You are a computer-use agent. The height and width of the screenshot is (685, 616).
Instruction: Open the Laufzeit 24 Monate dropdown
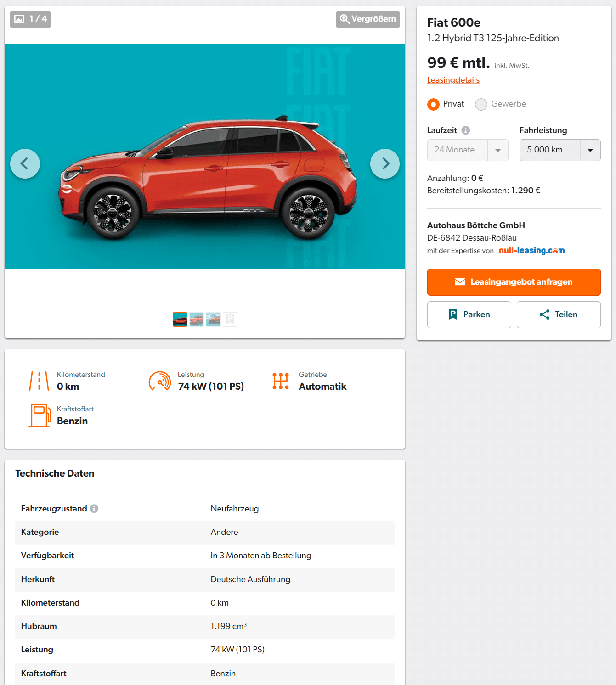[x=467, y=150]
